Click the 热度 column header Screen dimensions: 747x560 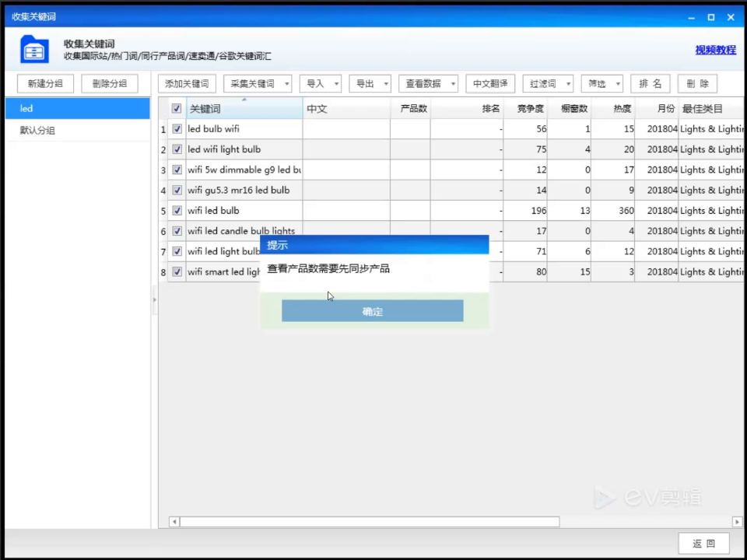pyautogui.click(x=613, y=109)
